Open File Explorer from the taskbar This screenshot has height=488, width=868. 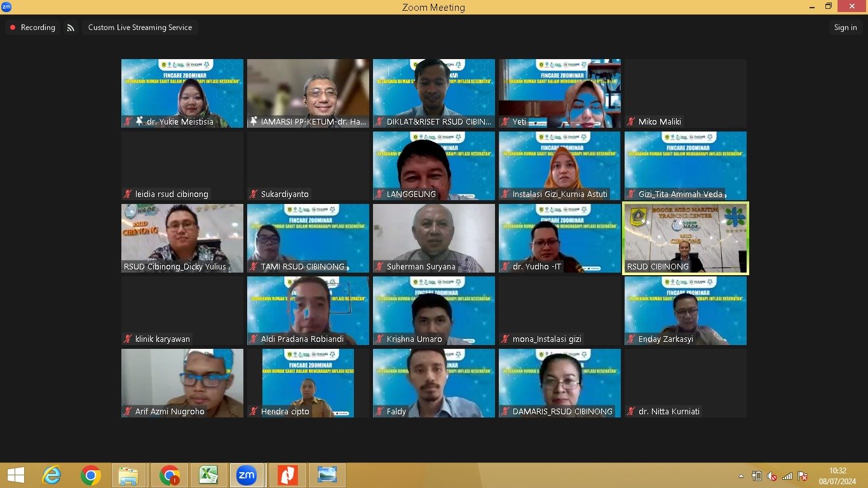(128, 475)
